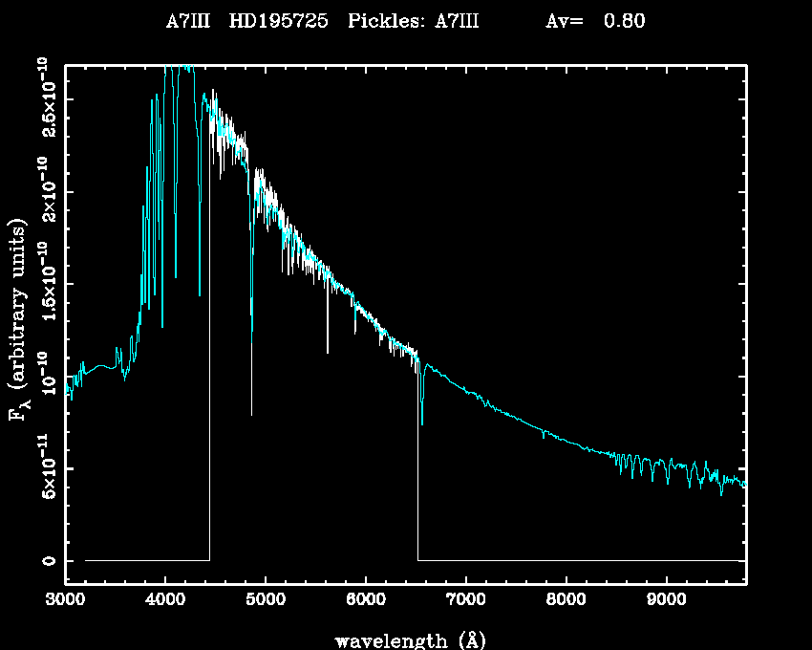Click the 8000 wavelength tick label
This screenshot has width=812, height=650.
point(566,600)
